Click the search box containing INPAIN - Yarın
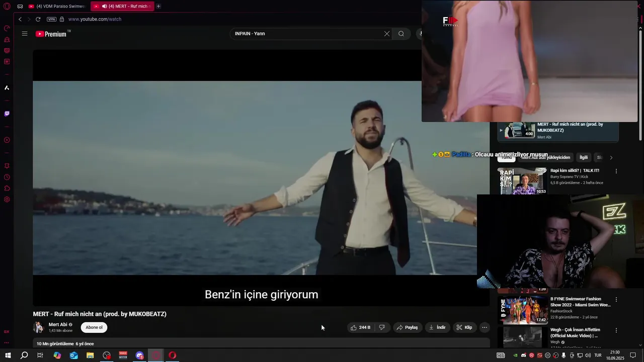This screenshot has height=362, width=644. click(x=307, y=34)
